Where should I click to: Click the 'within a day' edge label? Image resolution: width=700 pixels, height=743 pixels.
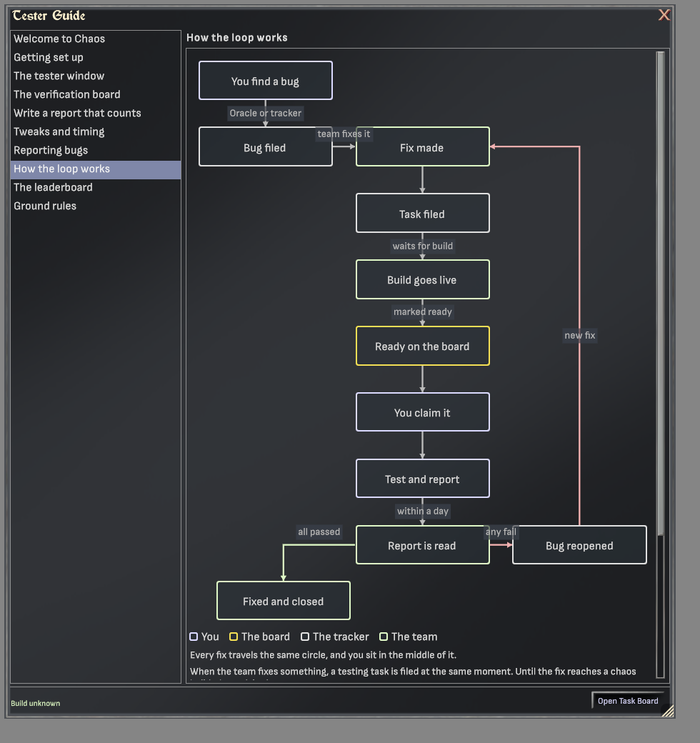423,512
